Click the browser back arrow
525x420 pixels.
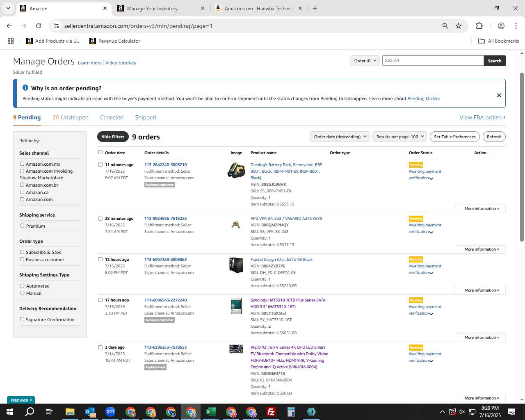tap(9, 26)
